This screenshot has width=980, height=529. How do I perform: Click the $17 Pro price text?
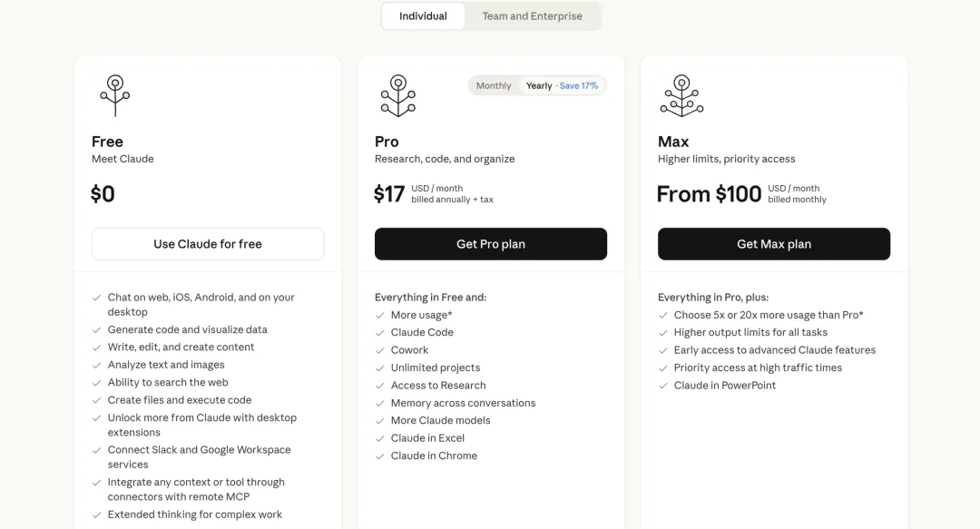point(389,194)
